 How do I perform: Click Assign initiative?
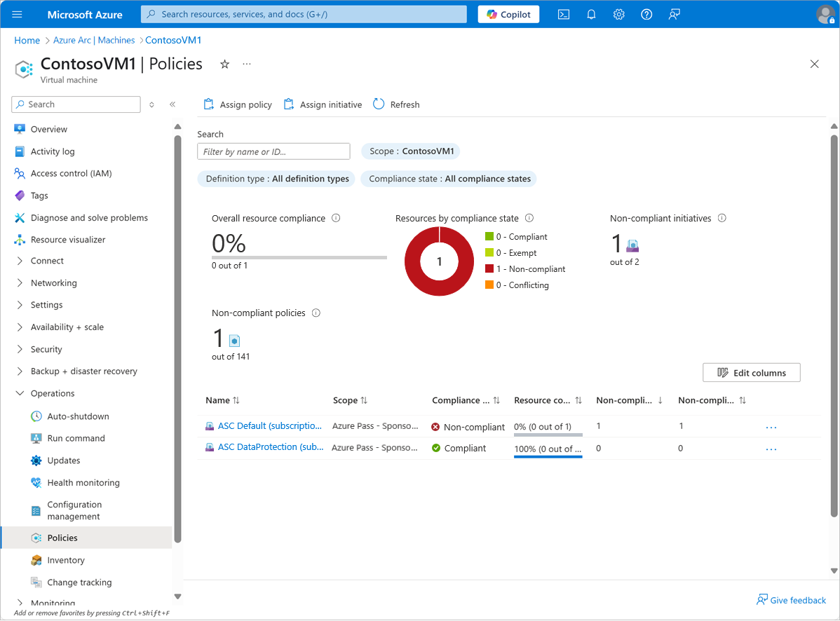(x=323, y=104)
